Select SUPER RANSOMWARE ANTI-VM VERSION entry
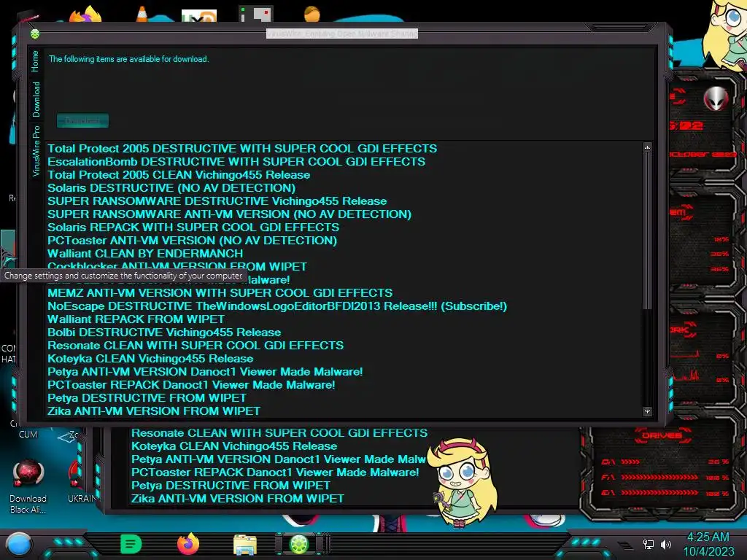The image size is (747, 560). [x=229, y=214]
